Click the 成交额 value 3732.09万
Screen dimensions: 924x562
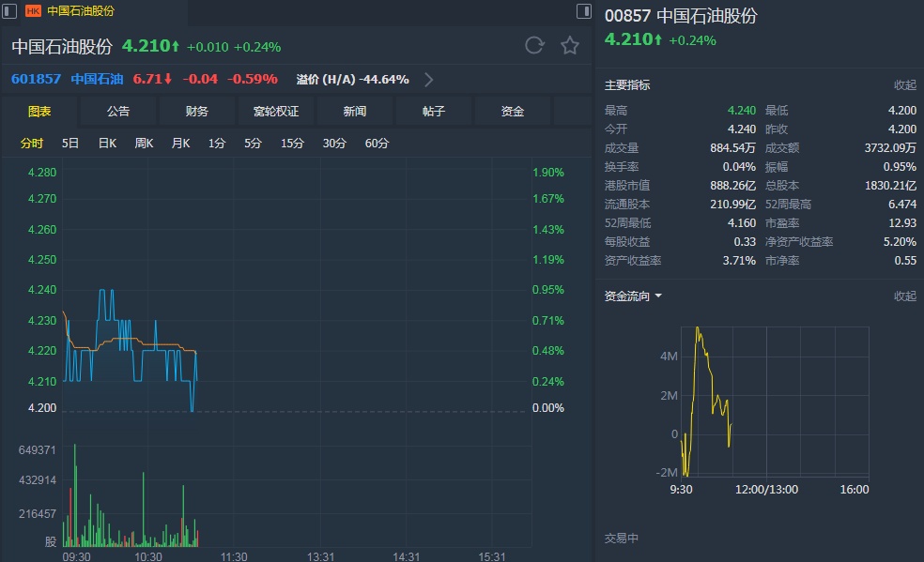890,148
